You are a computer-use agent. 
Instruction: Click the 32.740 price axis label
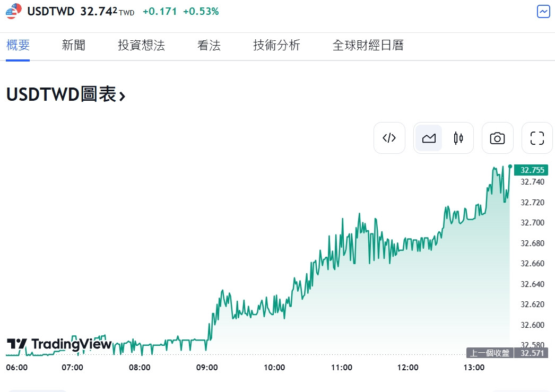[532, 182]
